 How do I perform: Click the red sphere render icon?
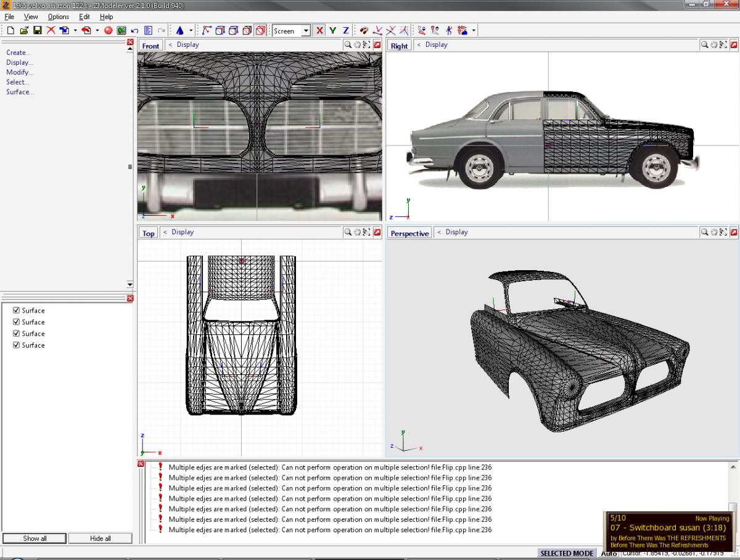point(109,30)
